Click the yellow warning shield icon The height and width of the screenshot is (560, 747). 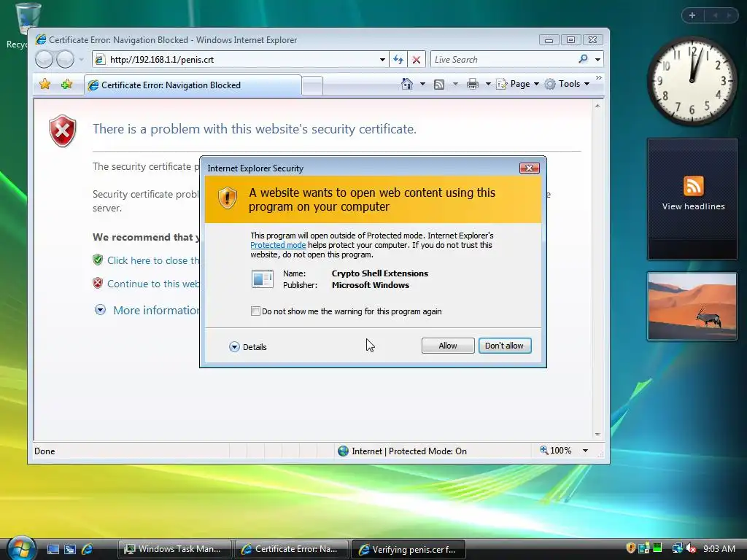pyautogui.click(x=228, y=198)
